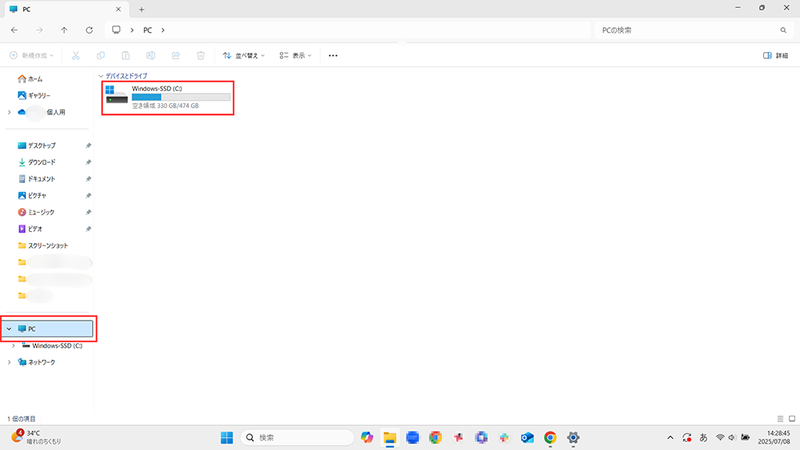The width and height of the screenshot is (800, 450).
Task: Click the paste clipboard icon
Action: pos(126,55)
